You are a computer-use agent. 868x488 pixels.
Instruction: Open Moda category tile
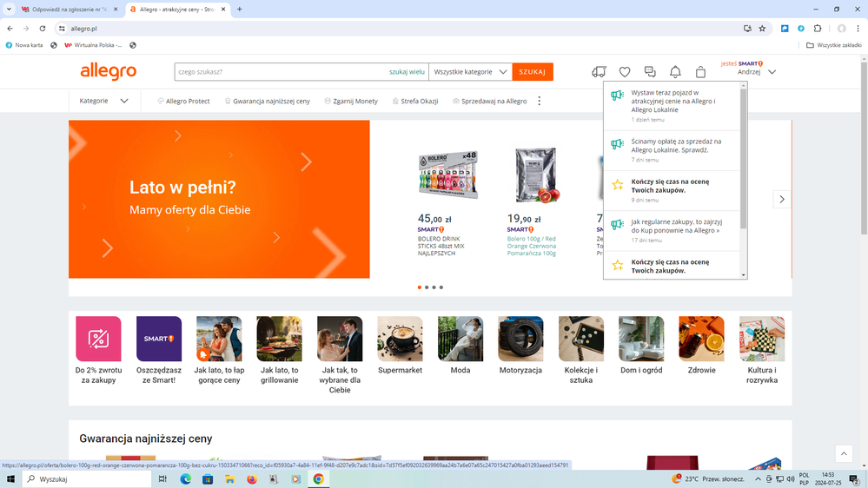tap(460, 346)
